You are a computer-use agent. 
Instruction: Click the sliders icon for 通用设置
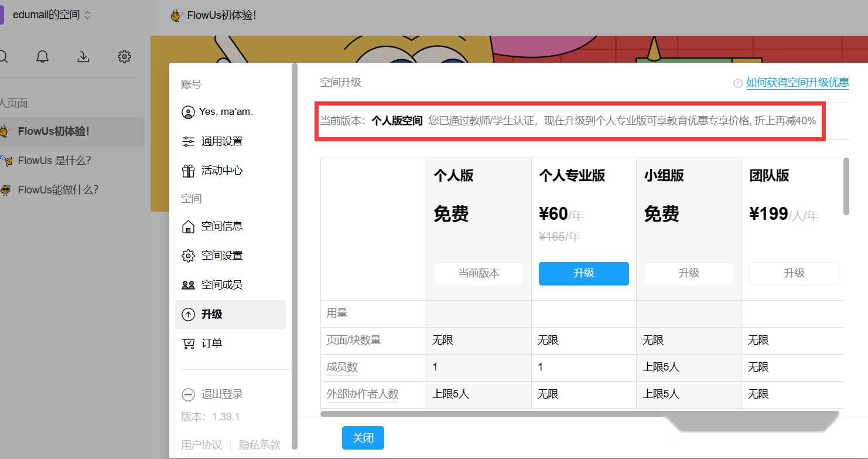(188, 141)
